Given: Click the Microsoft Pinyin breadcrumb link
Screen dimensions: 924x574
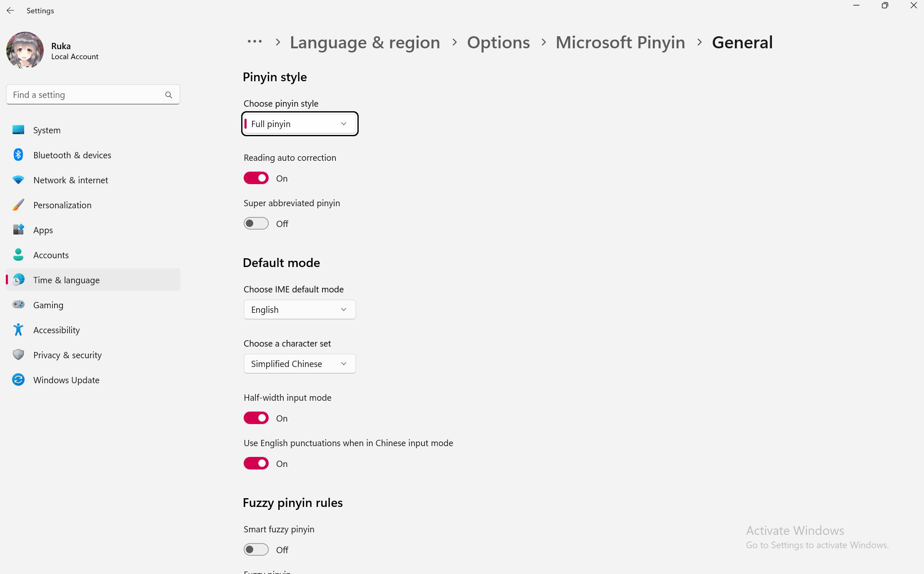Looking at the screenshot, I should click(620, 42).
